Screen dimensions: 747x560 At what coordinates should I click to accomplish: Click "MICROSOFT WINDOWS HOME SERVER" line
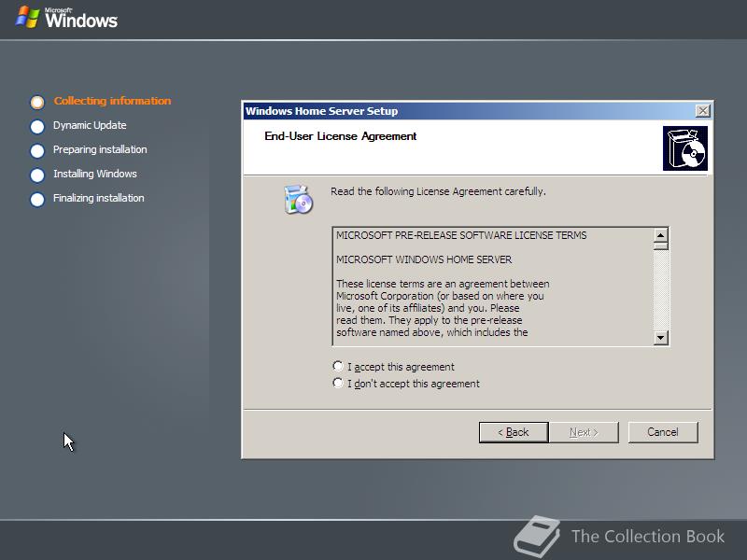point(424,259)
